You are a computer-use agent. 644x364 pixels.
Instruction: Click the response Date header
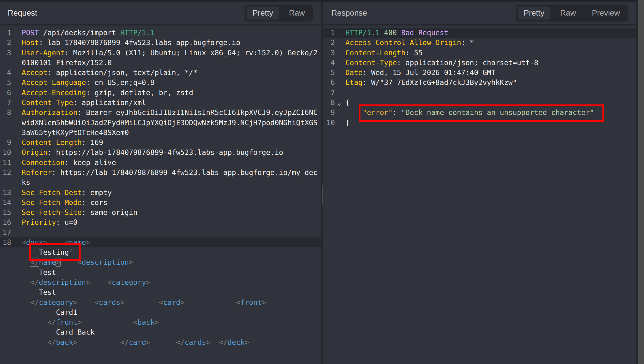tap(420, 73)
